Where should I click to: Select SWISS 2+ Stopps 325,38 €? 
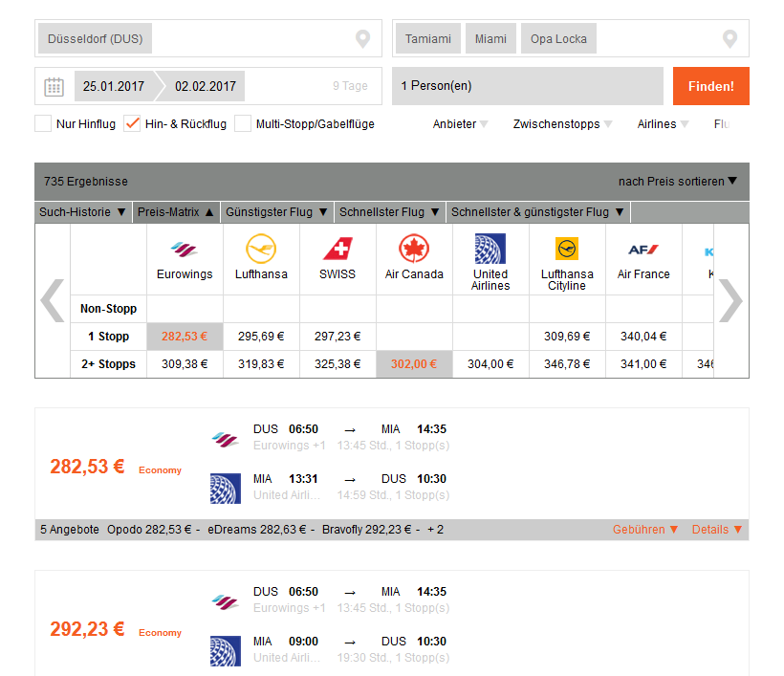coord(338,364)
